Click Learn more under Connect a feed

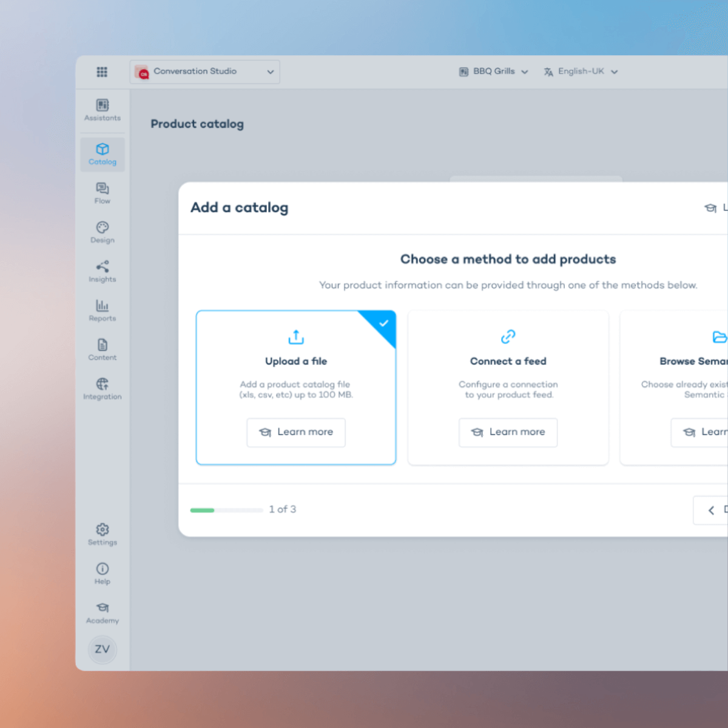click(508, 433)
